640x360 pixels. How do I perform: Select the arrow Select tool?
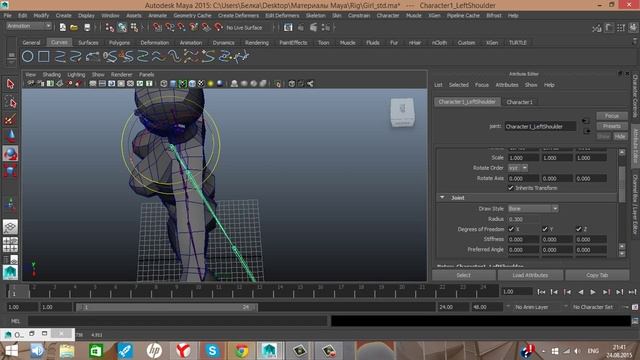tap(10, 84)
